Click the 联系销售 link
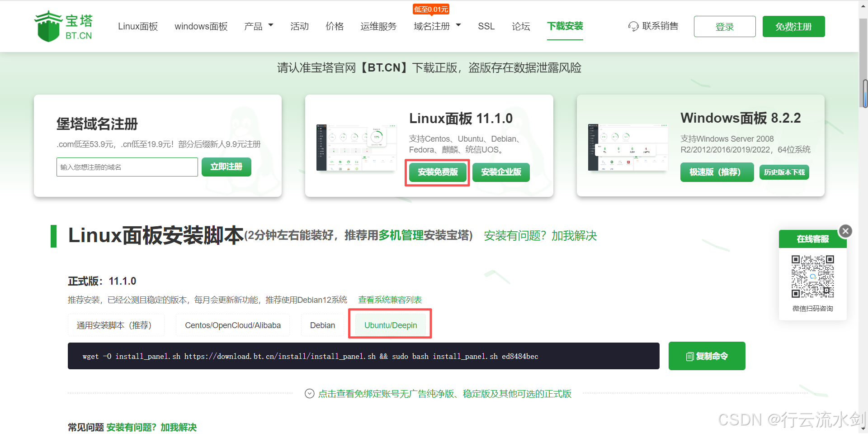Image resolution: width=868 pixels, height=434 pixels. point(660,26)
